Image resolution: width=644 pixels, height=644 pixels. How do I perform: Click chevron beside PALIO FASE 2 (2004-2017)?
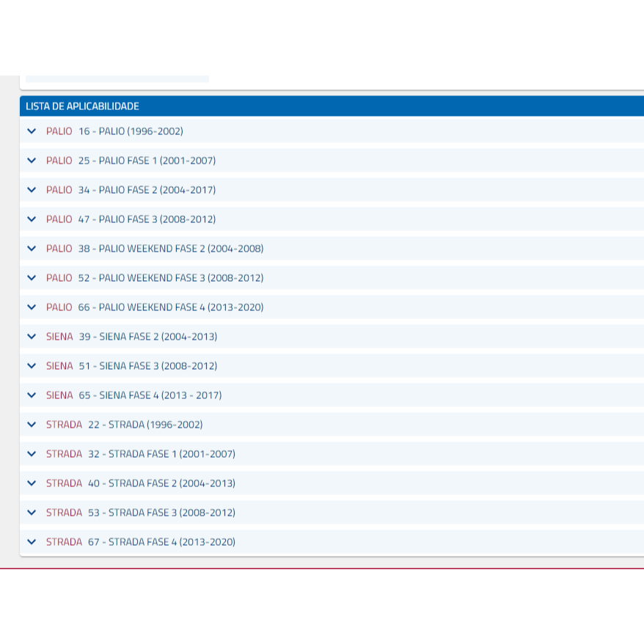tap(32, 190)
